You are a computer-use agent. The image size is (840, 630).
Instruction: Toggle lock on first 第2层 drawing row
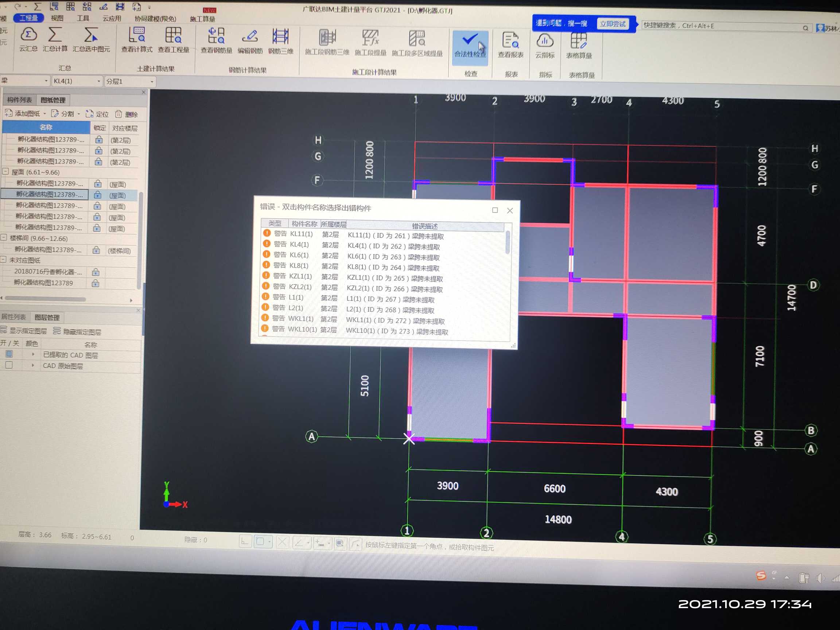99,139
